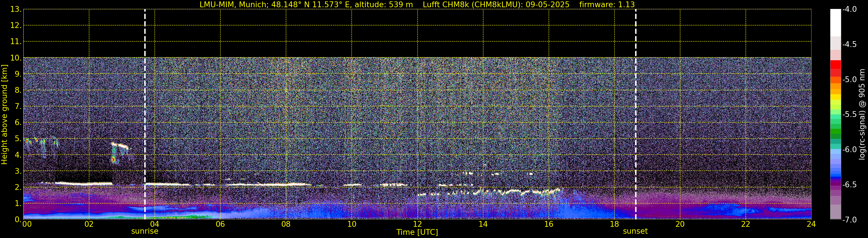Click the time axis tick '22'
Viewport: 868px width, 238px height.
746,224
